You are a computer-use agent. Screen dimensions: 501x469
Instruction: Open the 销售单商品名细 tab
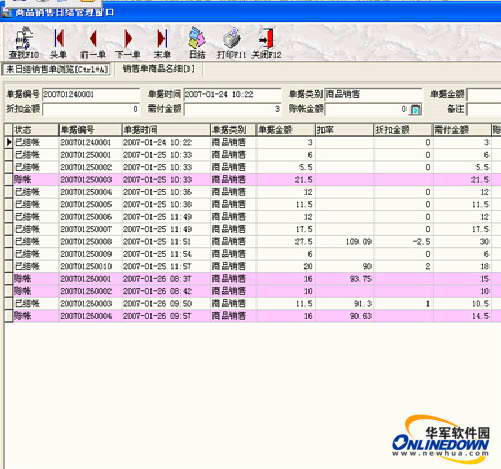pyautogui.click(x=158, y=69)
